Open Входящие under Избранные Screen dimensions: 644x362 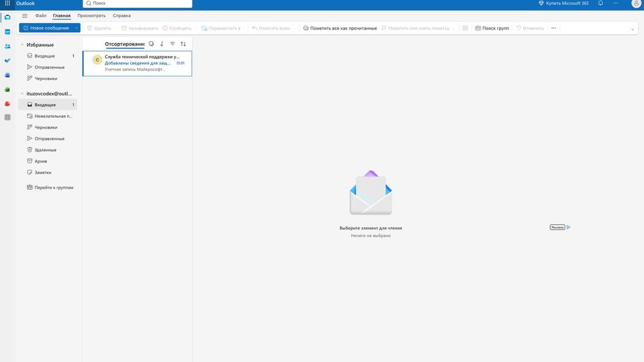[48, 56]
